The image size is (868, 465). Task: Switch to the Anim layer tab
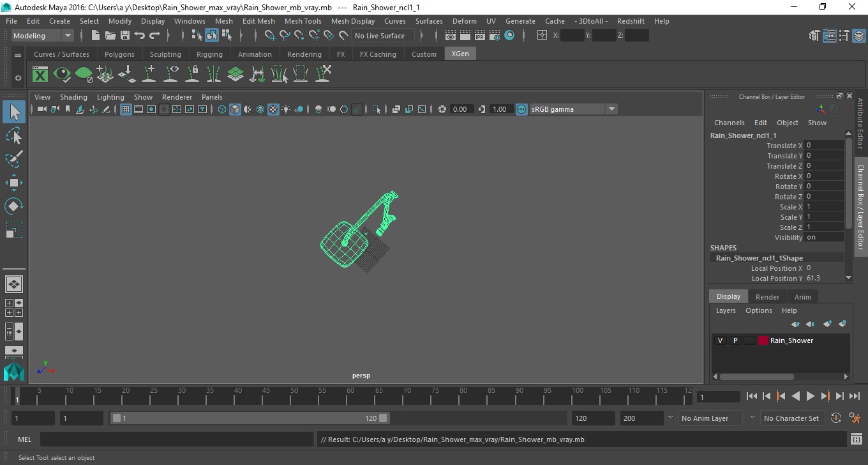click(802, 297)
